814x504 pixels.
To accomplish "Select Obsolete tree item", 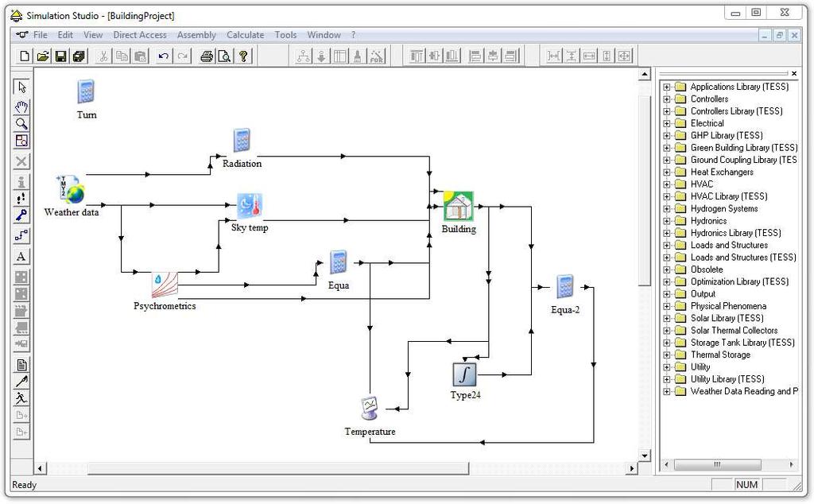I will (x=707, y=270).
